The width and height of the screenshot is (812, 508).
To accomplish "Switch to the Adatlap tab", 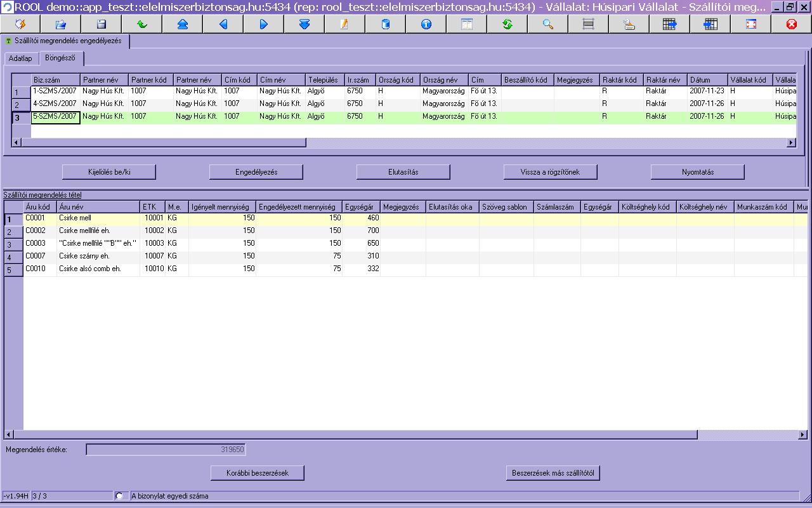I will point(20,58).
